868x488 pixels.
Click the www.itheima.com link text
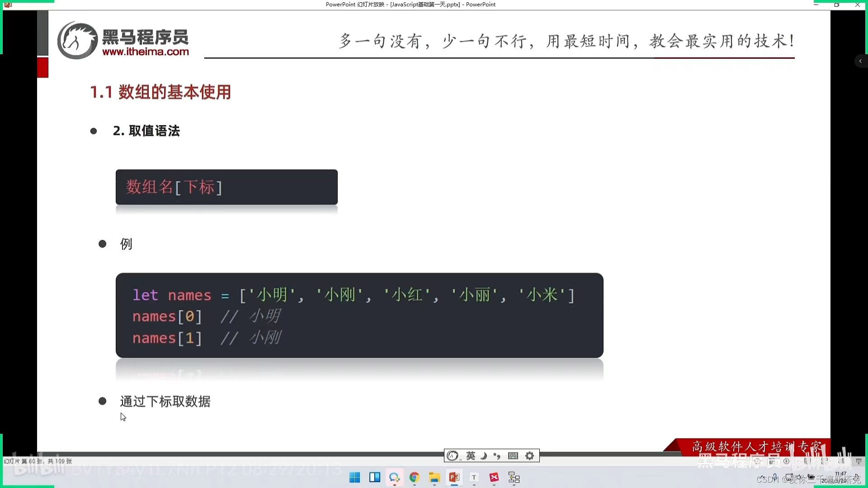(x=146, y=52)
